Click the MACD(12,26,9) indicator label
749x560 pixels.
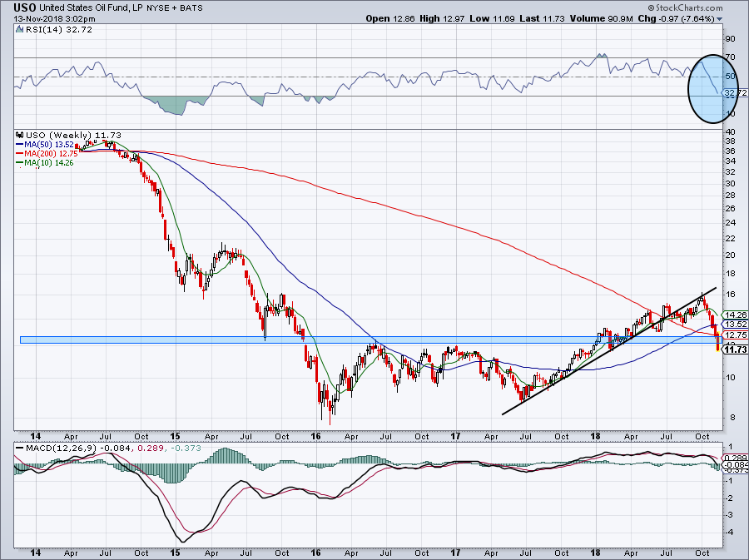60,448
